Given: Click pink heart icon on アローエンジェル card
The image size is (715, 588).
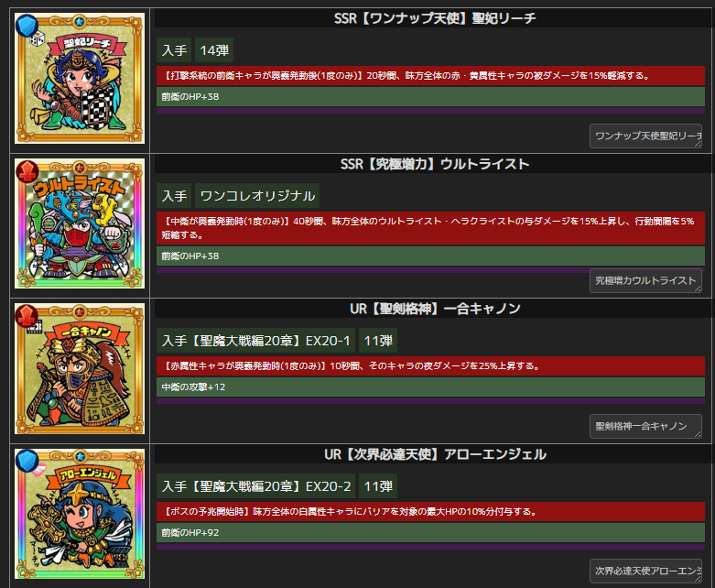Looking at the screenshot, I should click(x=38, y=470).
